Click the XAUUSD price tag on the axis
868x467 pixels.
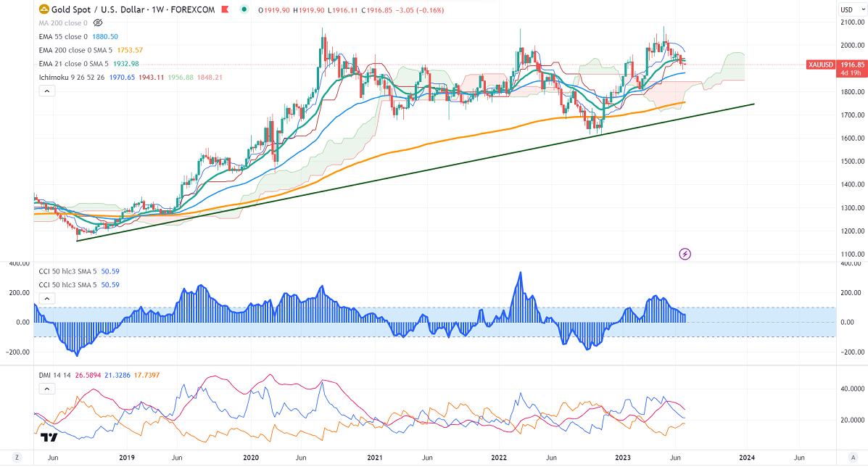[821, 65]
